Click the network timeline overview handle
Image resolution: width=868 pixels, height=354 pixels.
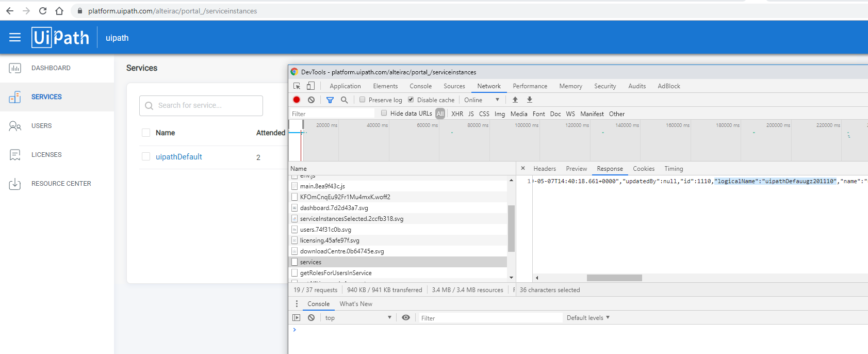303,124
